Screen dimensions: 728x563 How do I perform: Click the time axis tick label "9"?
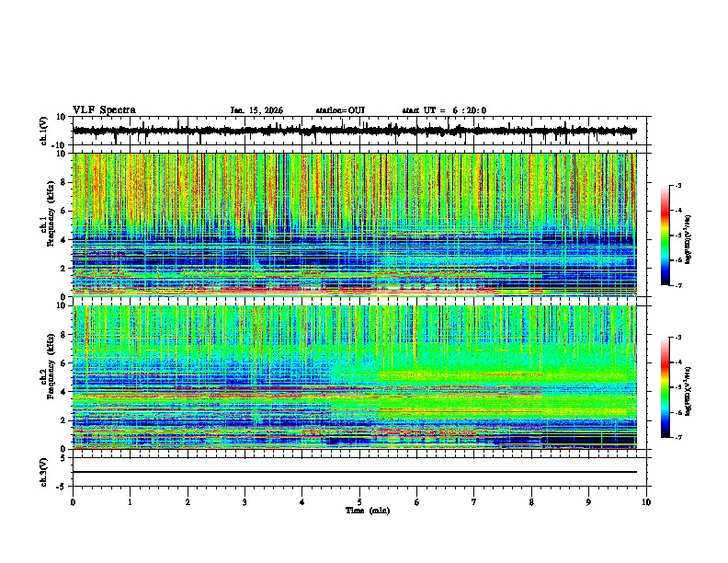click(x=588, y=502)
